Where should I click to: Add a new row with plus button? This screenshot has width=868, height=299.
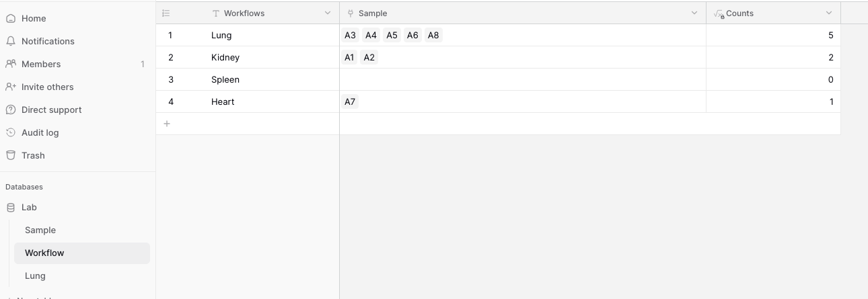(167, 124)
